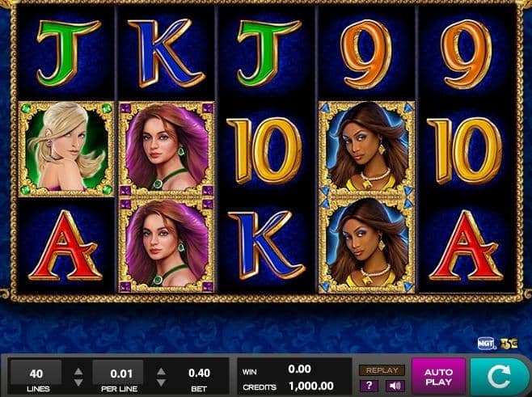The height and width of the screenshot is (397, 532).
Task: Open the help question mark icon
Action: (x=369, y=386)
